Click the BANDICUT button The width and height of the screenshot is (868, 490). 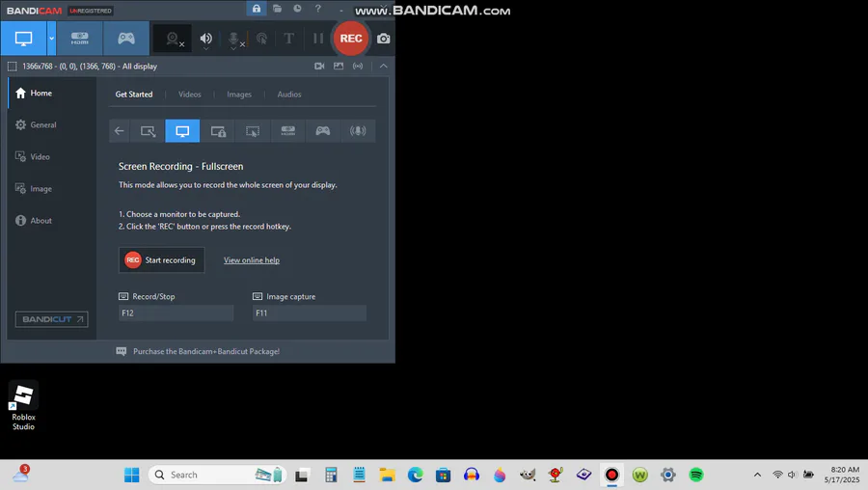(51, 319)
